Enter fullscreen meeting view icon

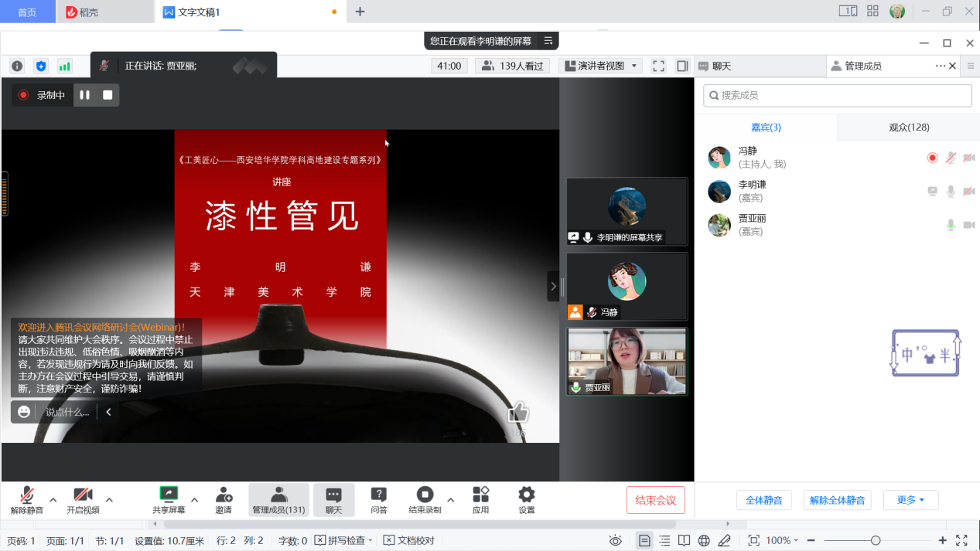pos(658,66)
